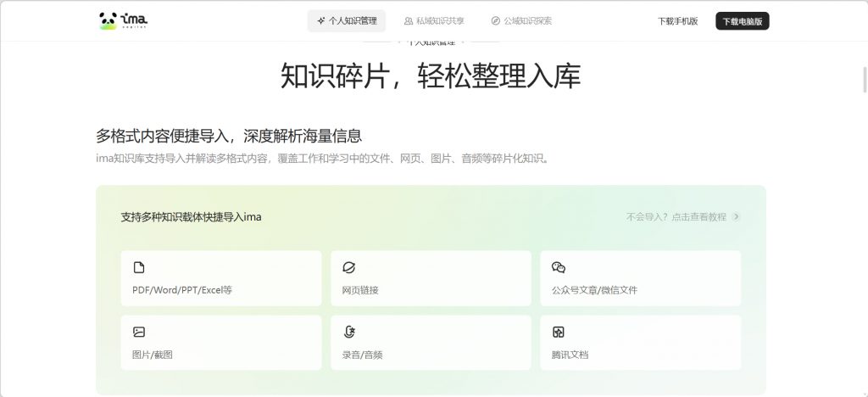Click the chevron arrow after 点击查看教程
The height and width of the screenshot is (397, 868).
(736, 217)
